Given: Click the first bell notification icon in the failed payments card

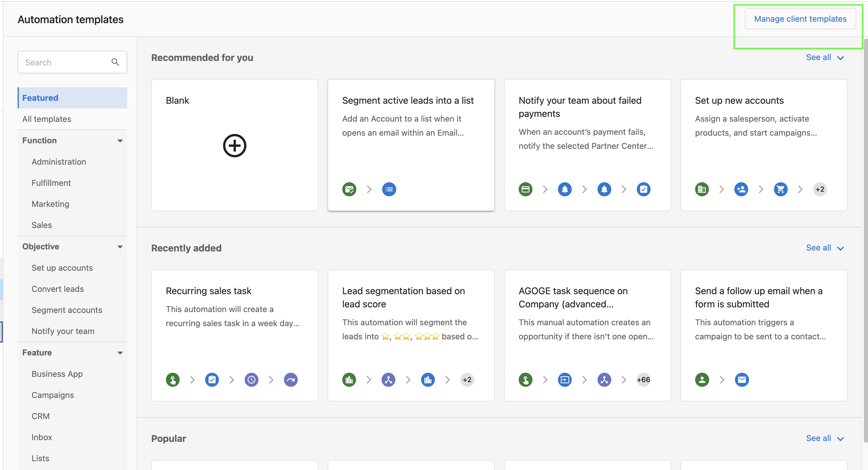Looking at the screenshot, I should [565, 189].
